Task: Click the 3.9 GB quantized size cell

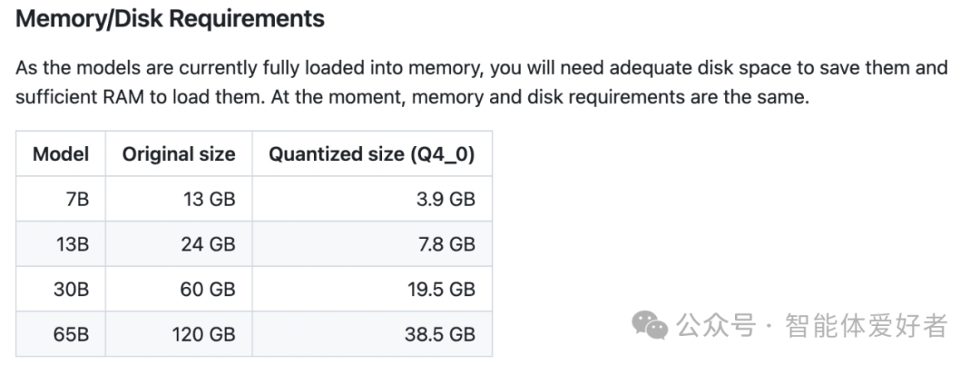Action: 372,199
